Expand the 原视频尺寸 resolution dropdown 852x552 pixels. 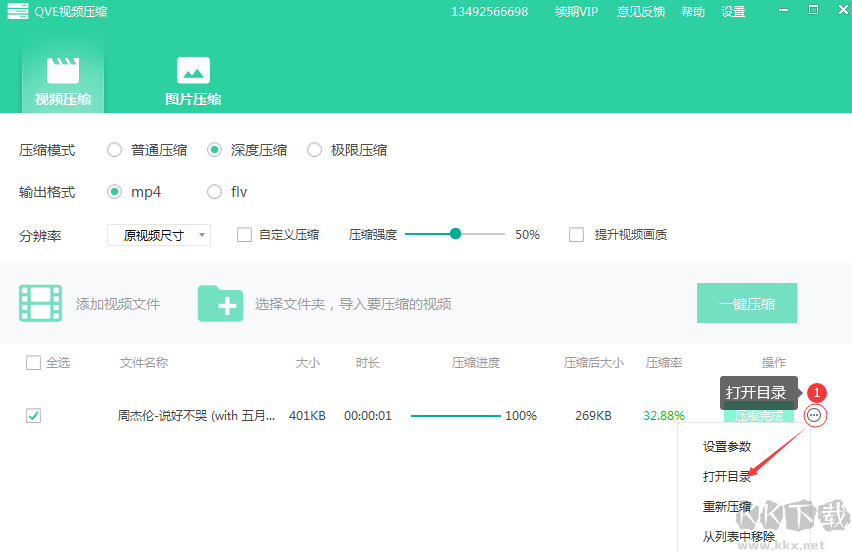coord(159,235)
